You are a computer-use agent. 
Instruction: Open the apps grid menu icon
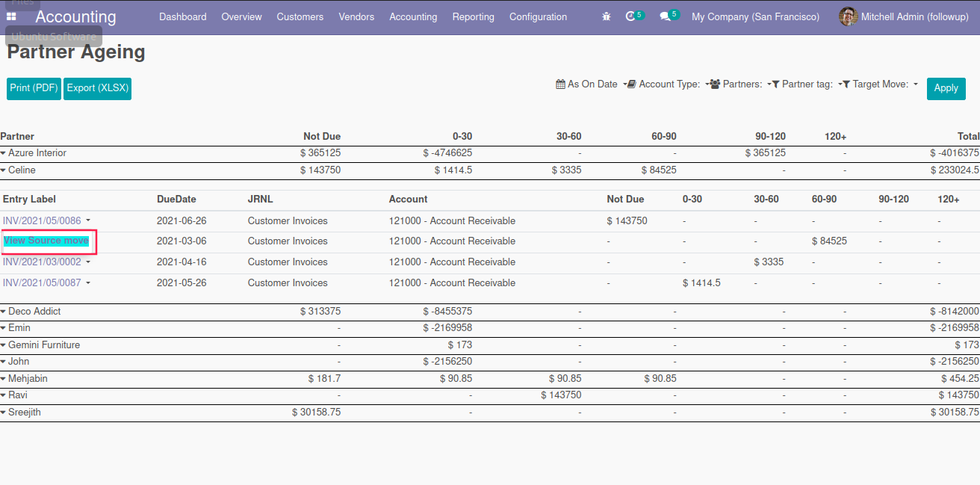click(x=11, y=16)
